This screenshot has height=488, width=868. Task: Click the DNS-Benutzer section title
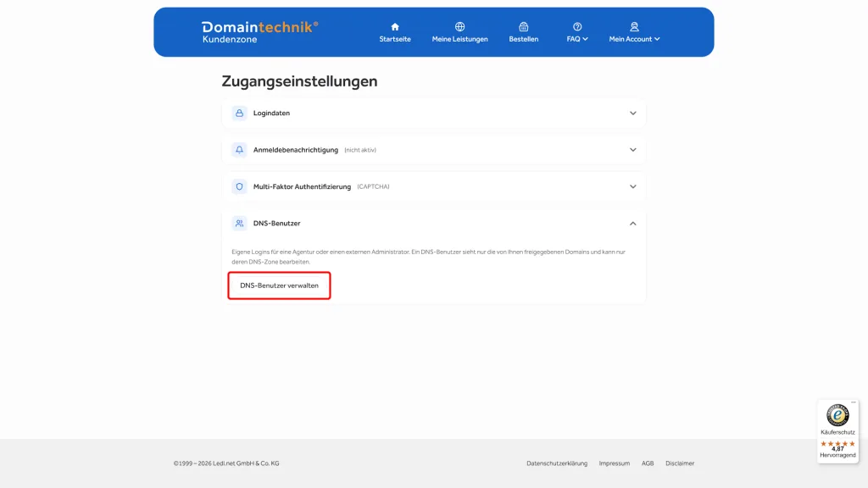[277, 224]
